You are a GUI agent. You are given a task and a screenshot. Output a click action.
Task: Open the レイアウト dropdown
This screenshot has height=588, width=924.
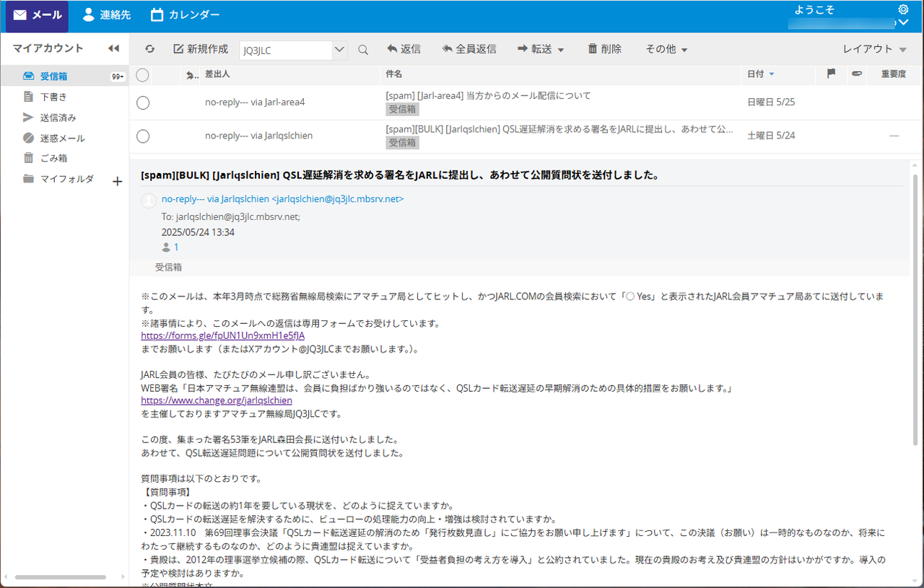874,49
